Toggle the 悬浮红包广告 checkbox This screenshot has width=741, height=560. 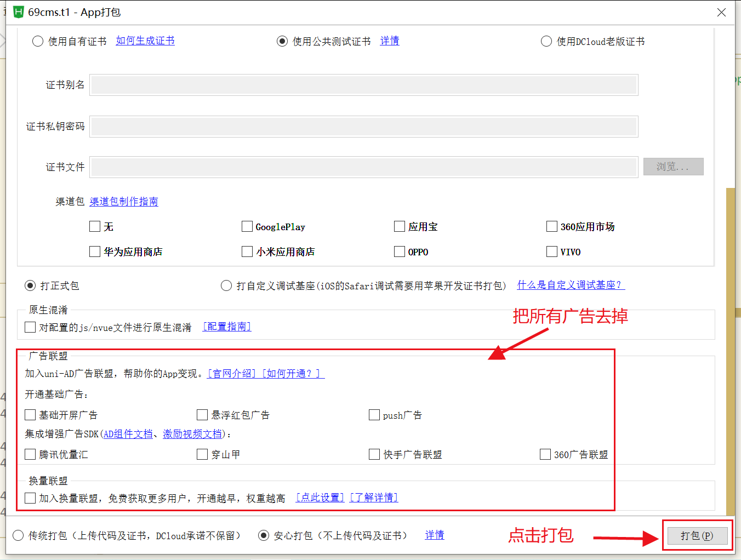(x=202, y=415)
